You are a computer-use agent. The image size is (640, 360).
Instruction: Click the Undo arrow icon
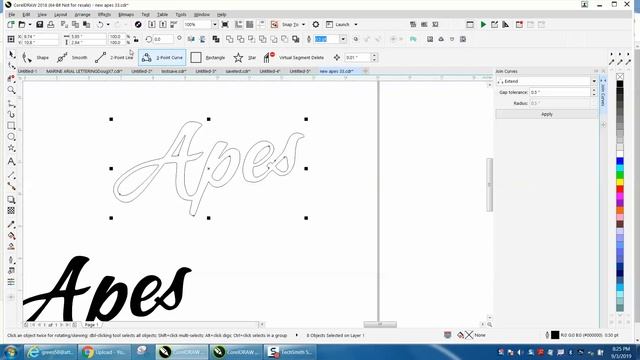[100, 24]
